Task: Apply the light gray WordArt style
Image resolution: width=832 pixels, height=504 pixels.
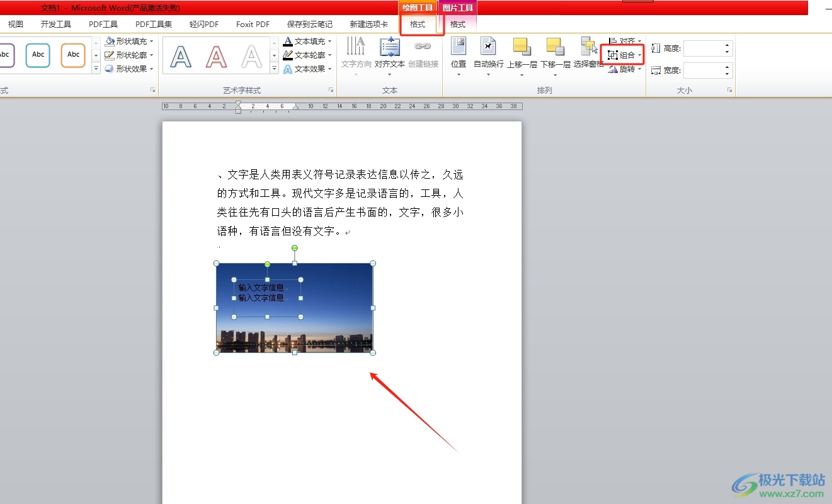Action: tap(251, 56)
